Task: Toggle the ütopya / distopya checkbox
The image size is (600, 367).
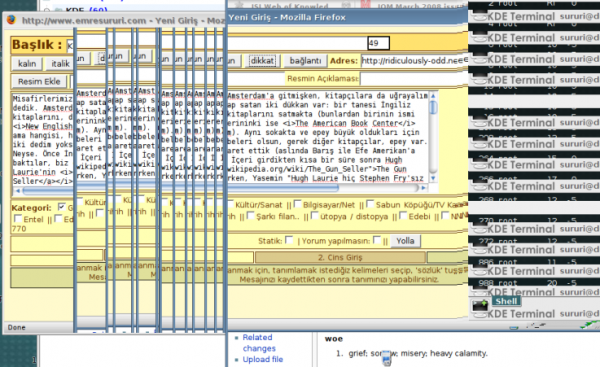Action: (315, 215)
